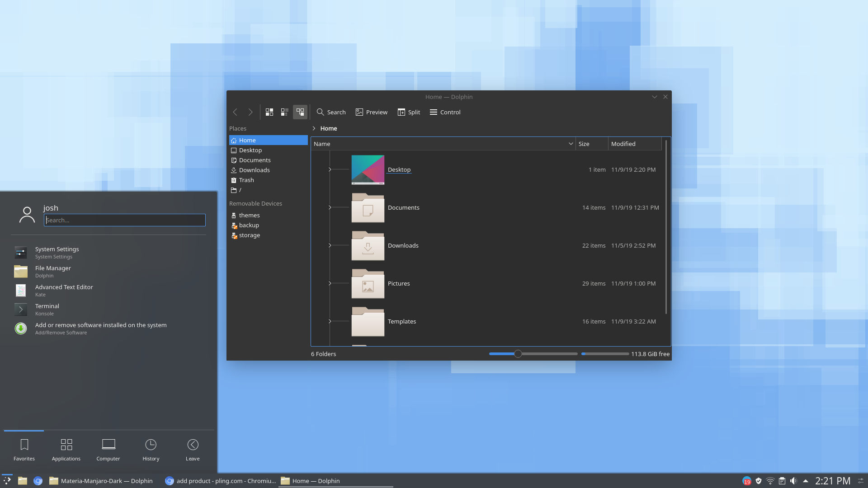Select the Downloads folder icon
Image resolution: width=868 pixels, height=488 pixels.
(368, 246)
